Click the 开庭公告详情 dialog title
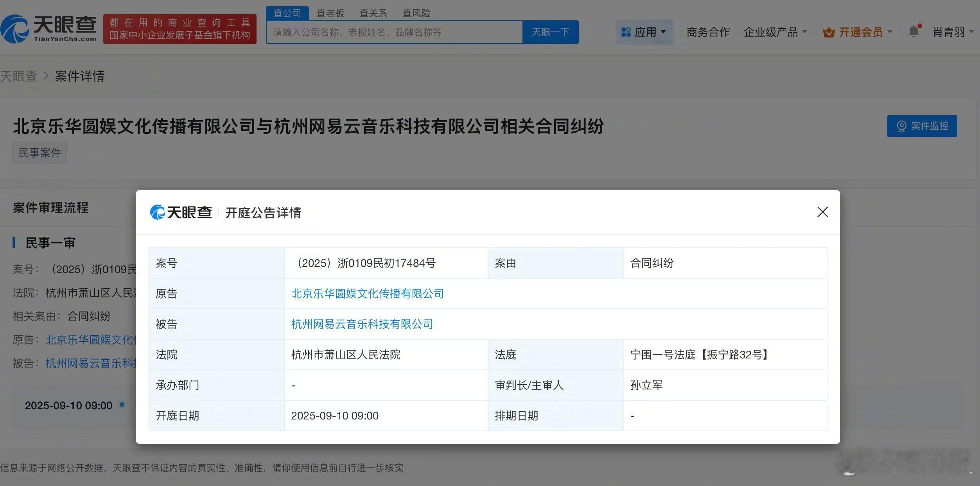Screen dimensions: 980x486 tap(264, 213)
